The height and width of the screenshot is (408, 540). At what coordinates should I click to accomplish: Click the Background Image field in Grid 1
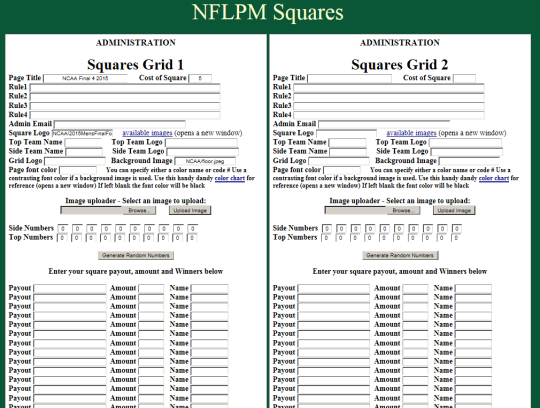coord(205,161)
